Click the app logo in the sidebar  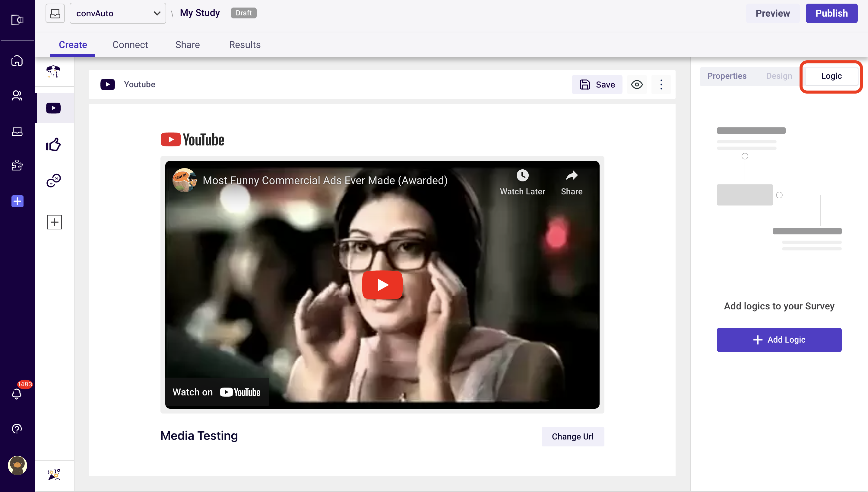point(17,20)
